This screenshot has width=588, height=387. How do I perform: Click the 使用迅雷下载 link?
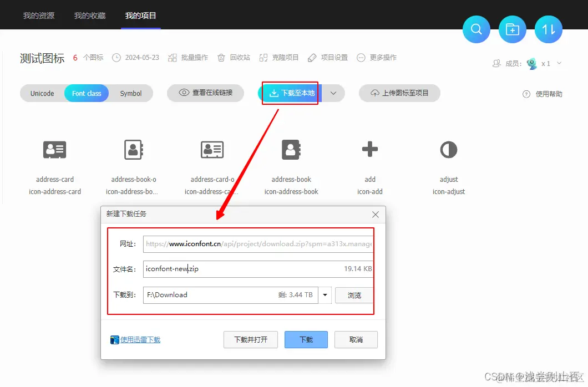(140, 340)
